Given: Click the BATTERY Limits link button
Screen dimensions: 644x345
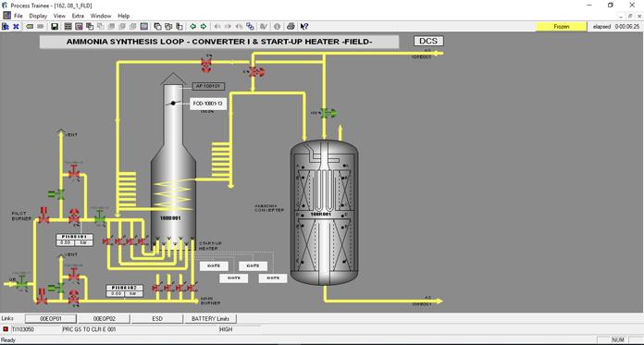Looking at the screenshot, I should coord(210,319).
